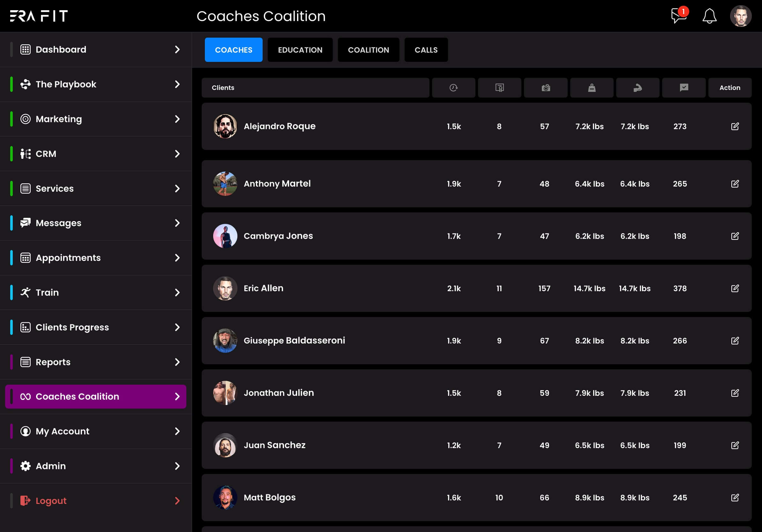Select the Coaches Coalition menu item
This screenshot has width=762, height=532.
pos(96,397)
